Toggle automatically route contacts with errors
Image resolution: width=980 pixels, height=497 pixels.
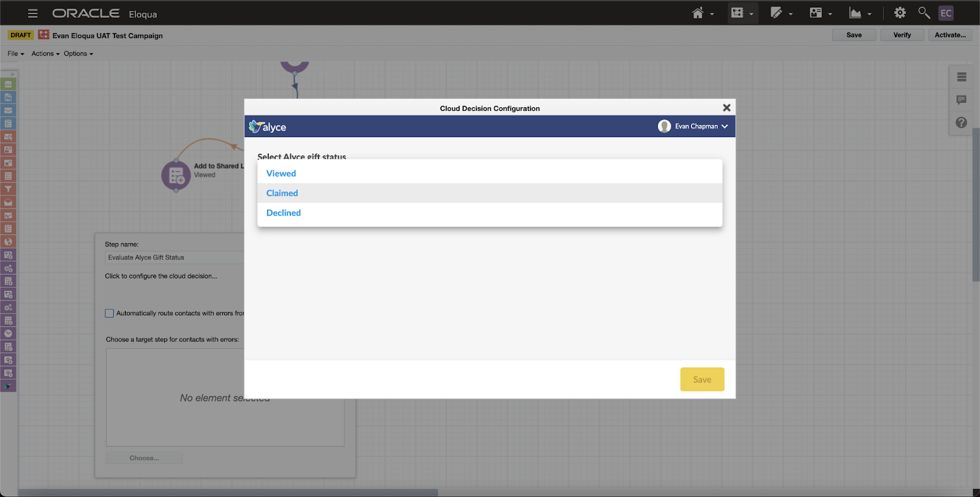[110, 313]
